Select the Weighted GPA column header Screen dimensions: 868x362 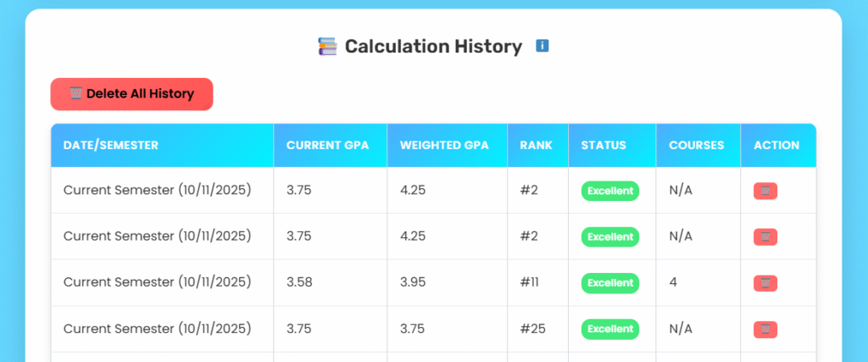[x=445, y=145]
